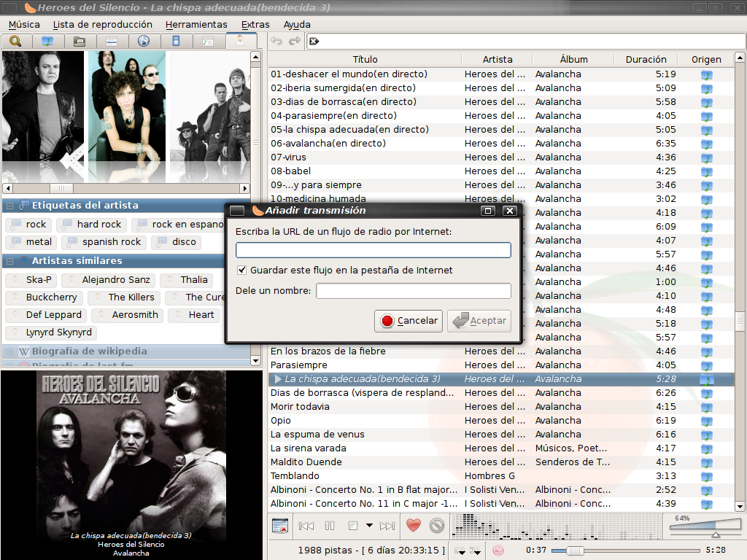The height and width of the screenshot is (560, 747).
Task: Click the Wikipedia icon beside the biography header
Action: 24,352
